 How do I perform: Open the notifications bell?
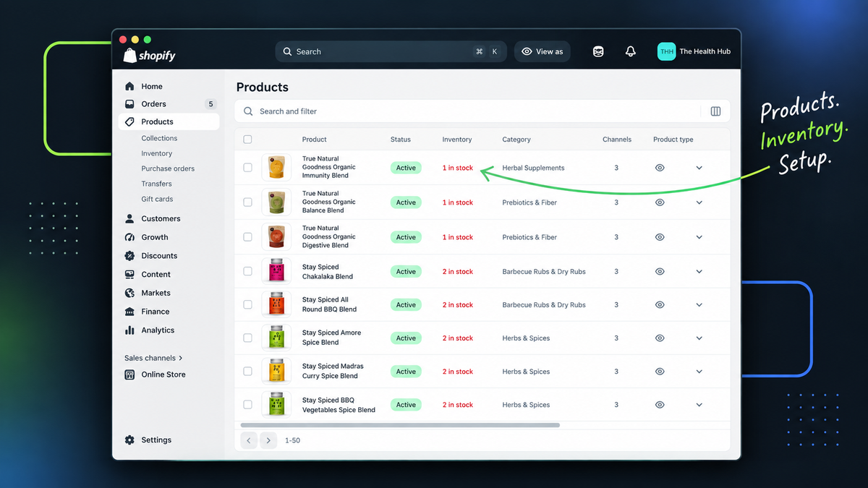(x=630, y=51)
